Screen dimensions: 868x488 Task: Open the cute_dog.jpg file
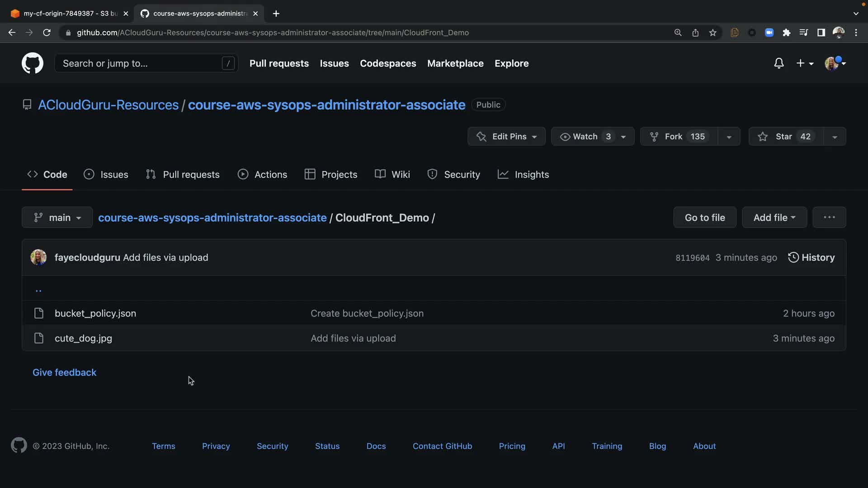pyautogui.click(x=83, y=338)
